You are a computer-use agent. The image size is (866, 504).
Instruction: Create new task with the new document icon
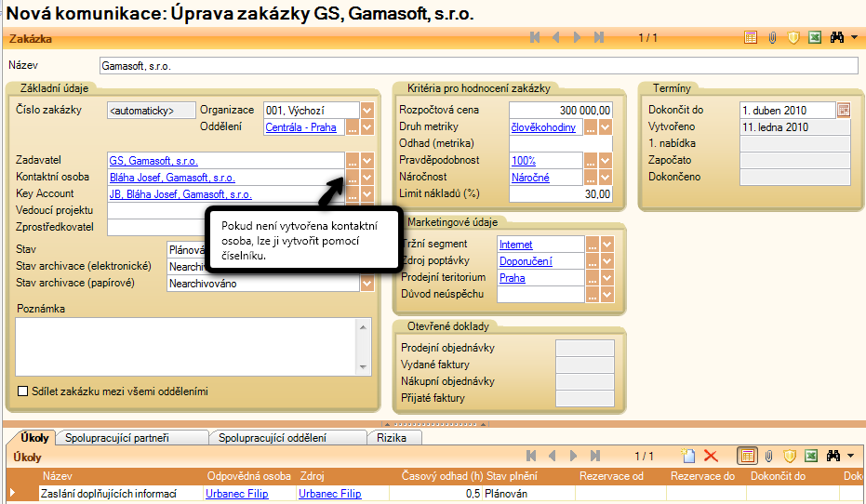point(688,456)
